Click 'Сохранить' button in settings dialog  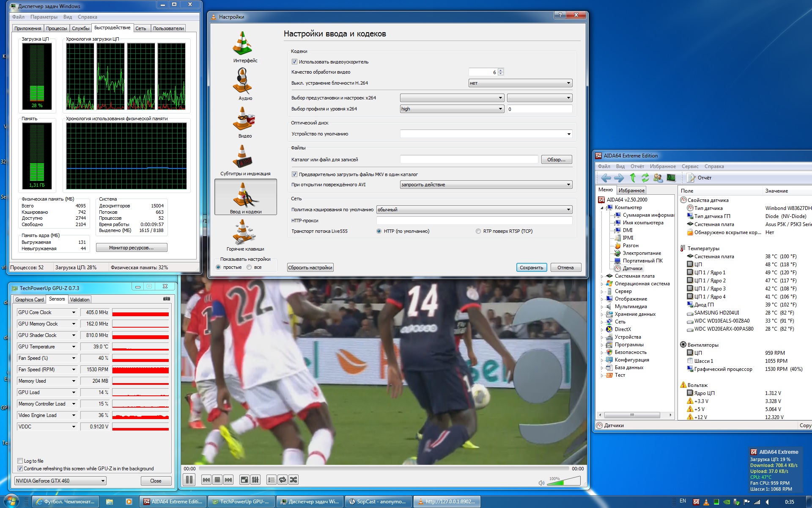point(531,268)
